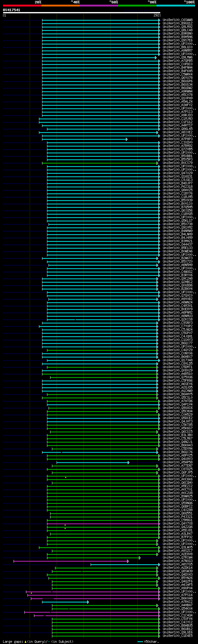Screen dimensions: 198x644
Task: Click the cyan ~100% identity legend segment
Action: (x=176, y=6)
